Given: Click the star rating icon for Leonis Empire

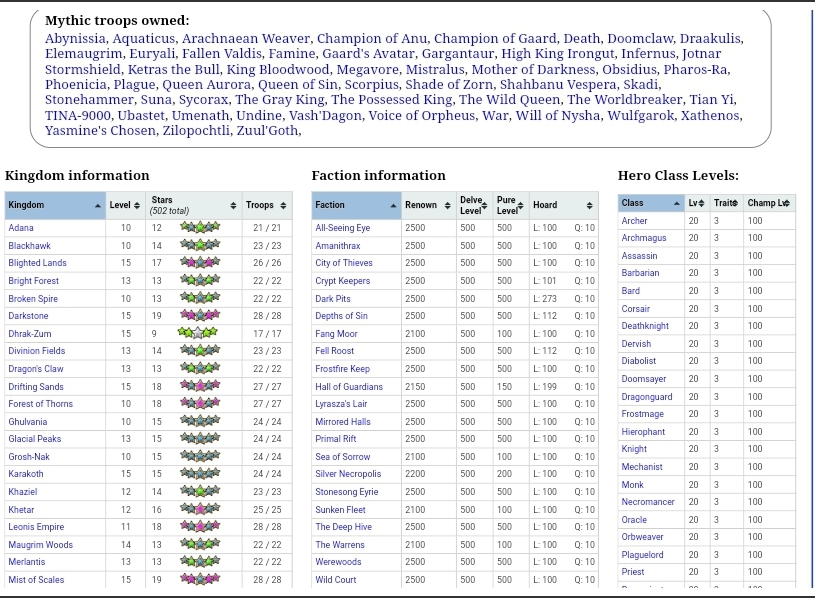Looking at the screenshot, I should [200, 526].
